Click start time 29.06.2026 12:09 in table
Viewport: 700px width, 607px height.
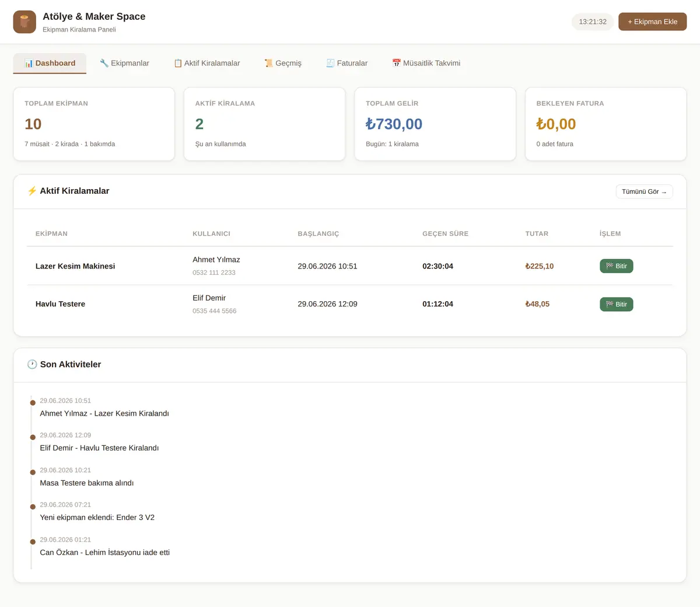[327, 304]
